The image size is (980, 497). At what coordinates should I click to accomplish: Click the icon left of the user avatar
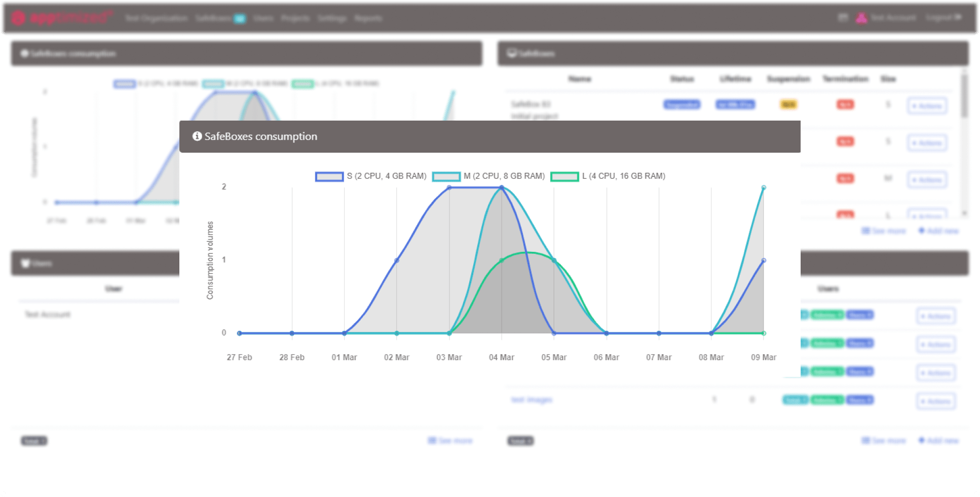843,18
